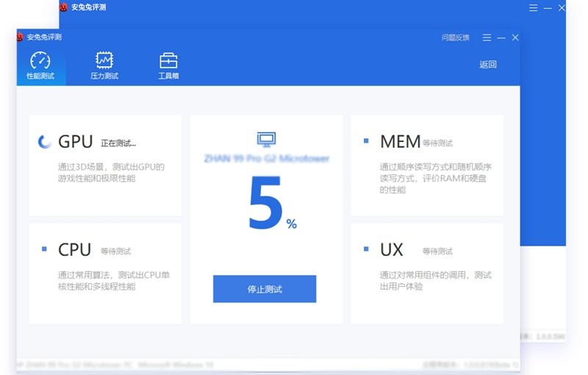
Task: Click the UX description 通过对常用组件的调用 text
Action: (435, 280)
